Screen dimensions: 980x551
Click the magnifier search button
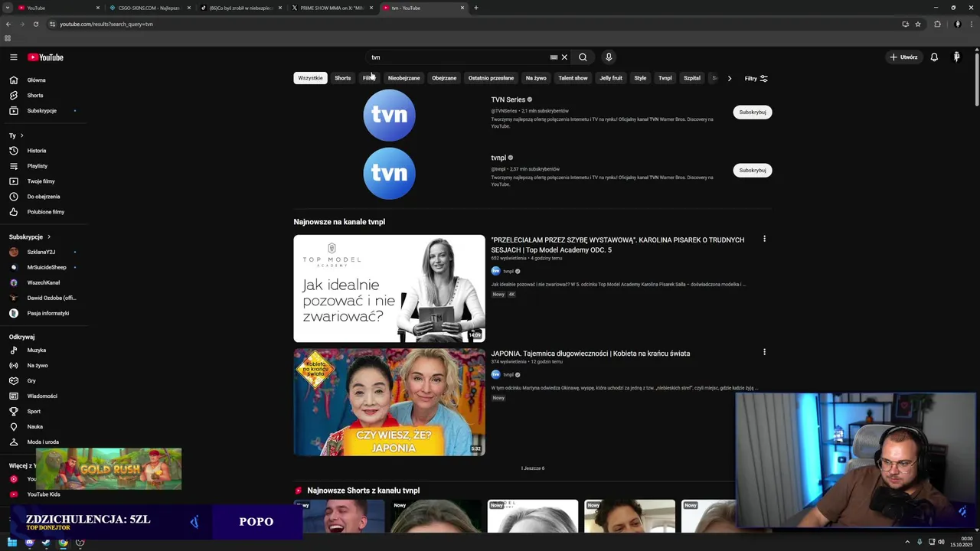pyautogui.click(x=583, y=57)
